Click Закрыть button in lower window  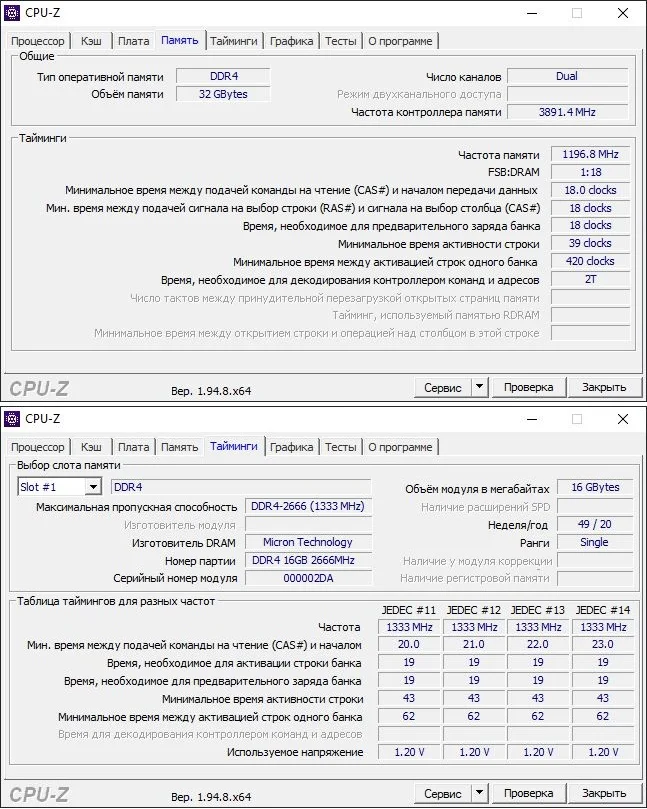pyautogui.click(x=604, y=793)
